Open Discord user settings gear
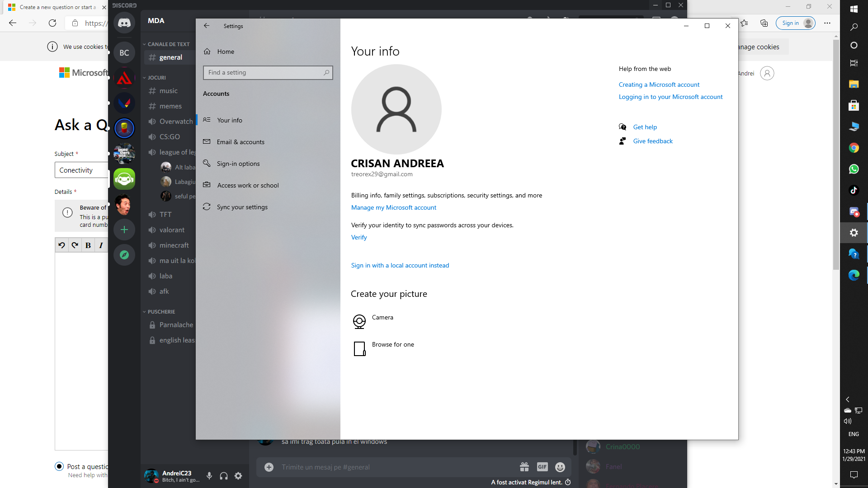Viewport: 868px width, 488px height. 238,476
